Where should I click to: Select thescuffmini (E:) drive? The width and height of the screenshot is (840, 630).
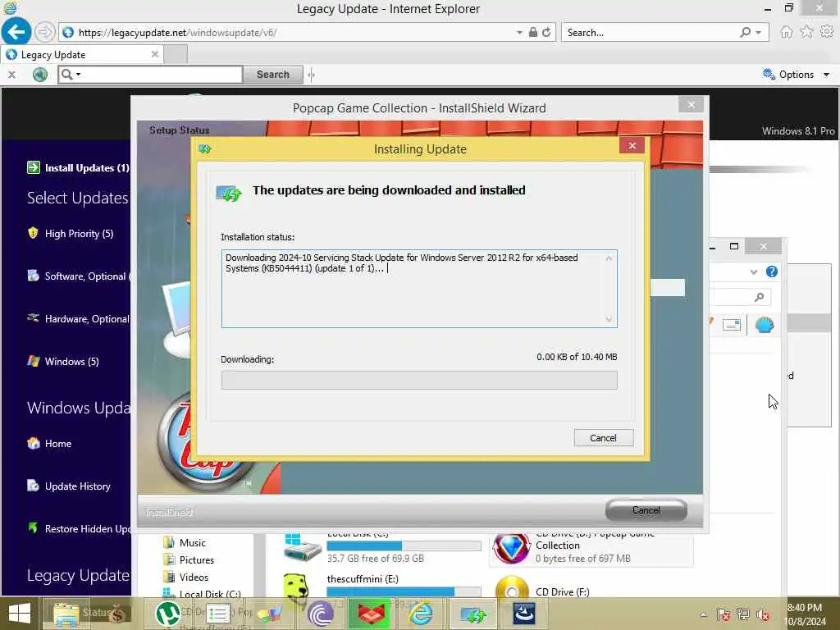coord(381,586)
